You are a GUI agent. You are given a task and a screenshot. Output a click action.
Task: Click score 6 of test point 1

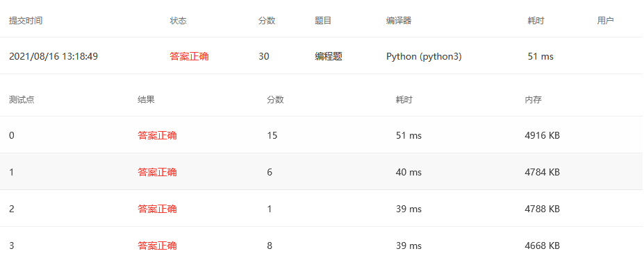(x=270, y=172)
